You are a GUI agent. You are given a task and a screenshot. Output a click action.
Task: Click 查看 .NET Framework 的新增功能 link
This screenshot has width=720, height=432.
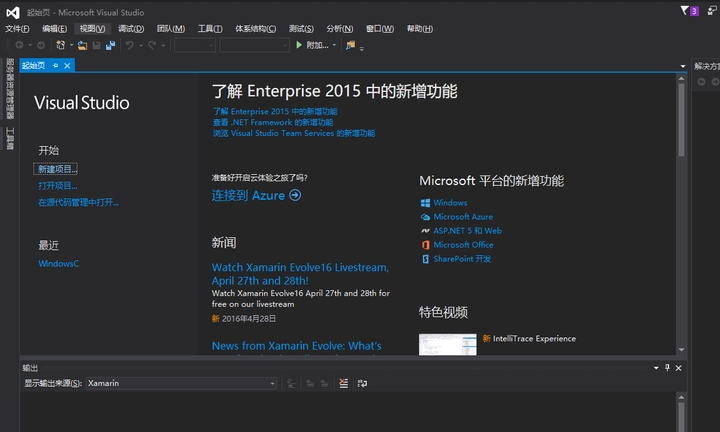click(x=273, y=122)
